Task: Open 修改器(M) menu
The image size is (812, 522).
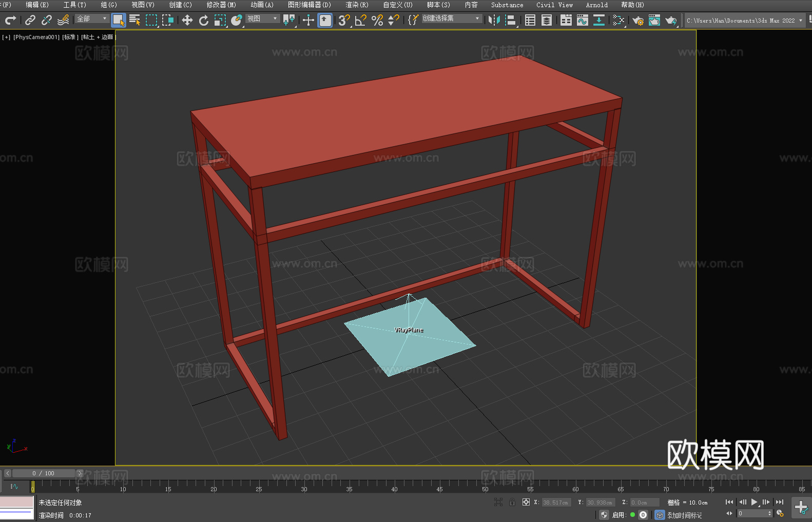Action: tap(221, 5)
